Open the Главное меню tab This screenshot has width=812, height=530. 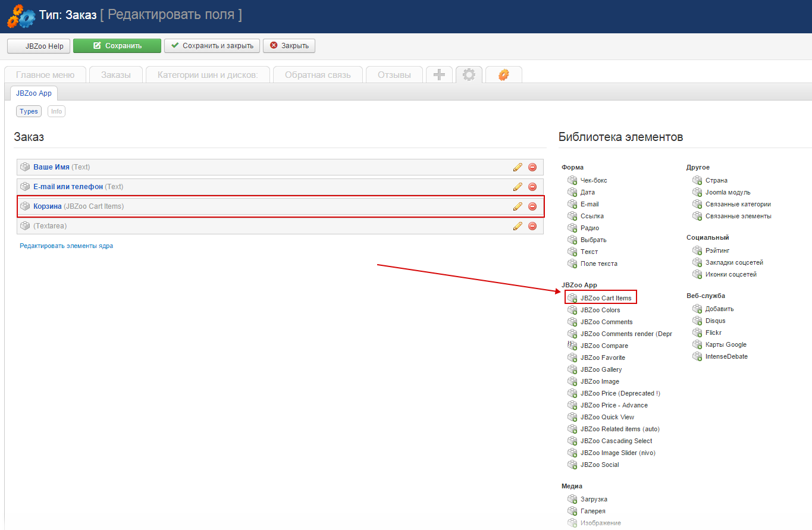click(x=45, y=75)
